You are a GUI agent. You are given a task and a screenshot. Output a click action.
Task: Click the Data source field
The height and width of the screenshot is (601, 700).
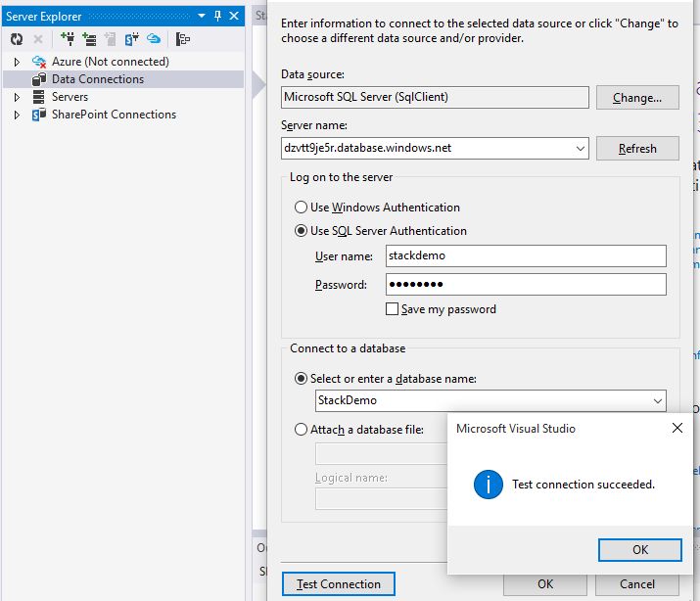pos(435,97)
